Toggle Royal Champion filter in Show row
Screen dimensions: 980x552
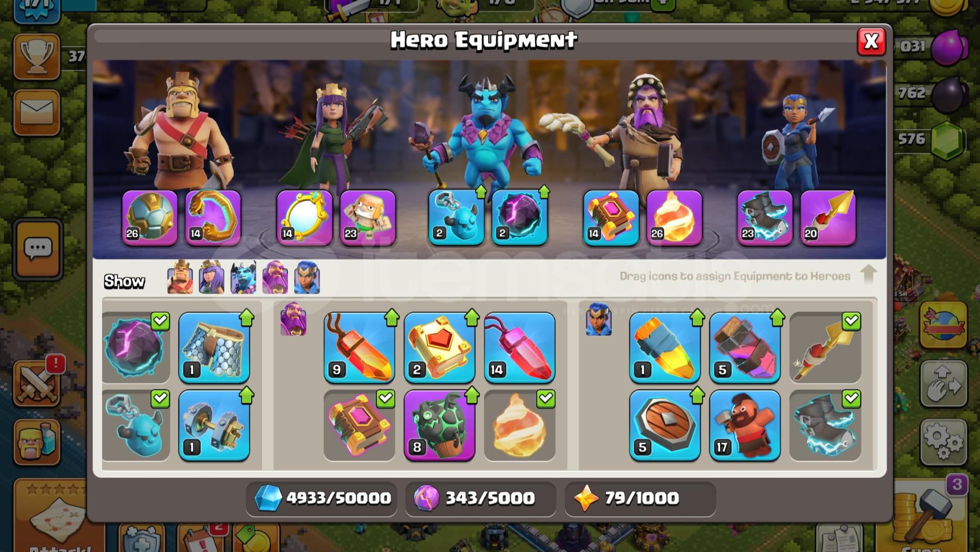[x=306, y=278]
